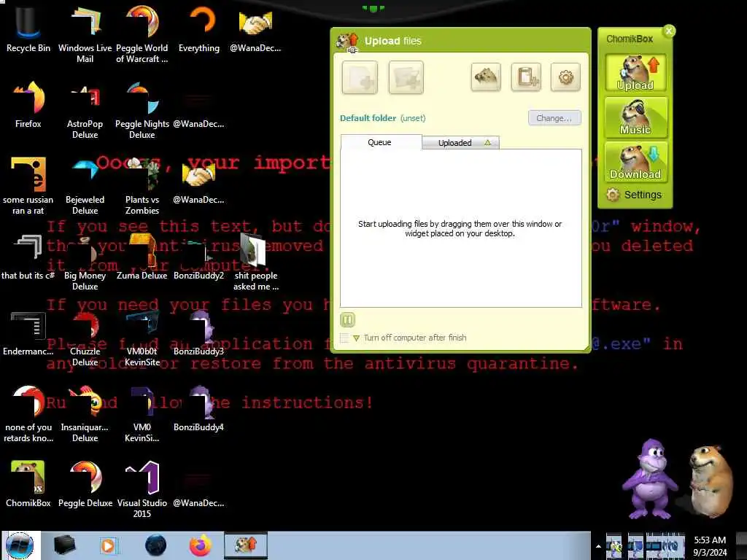Select the Everything desktop icon

coord(199,30)
